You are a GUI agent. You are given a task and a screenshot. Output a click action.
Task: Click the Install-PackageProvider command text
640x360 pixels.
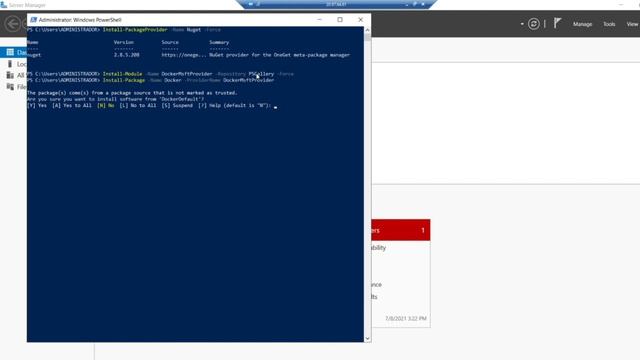click(135, 30)
